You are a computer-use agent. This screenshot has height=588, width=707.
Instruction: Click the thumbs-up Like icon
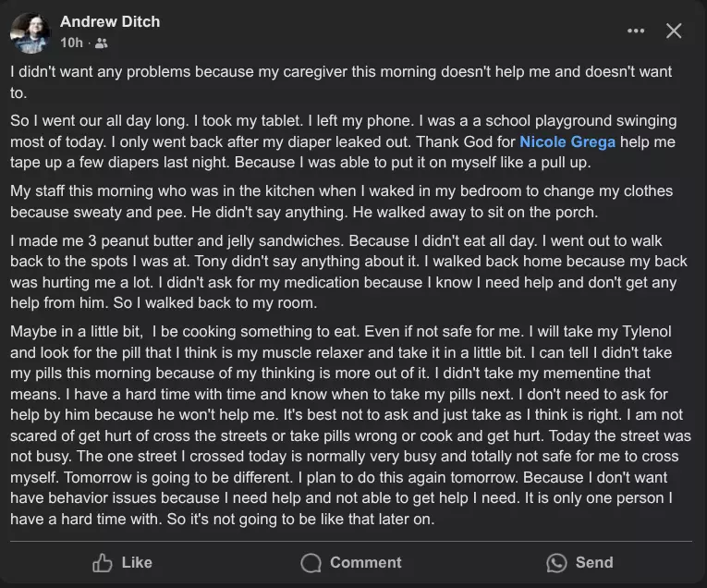click(x=103, y=562)
